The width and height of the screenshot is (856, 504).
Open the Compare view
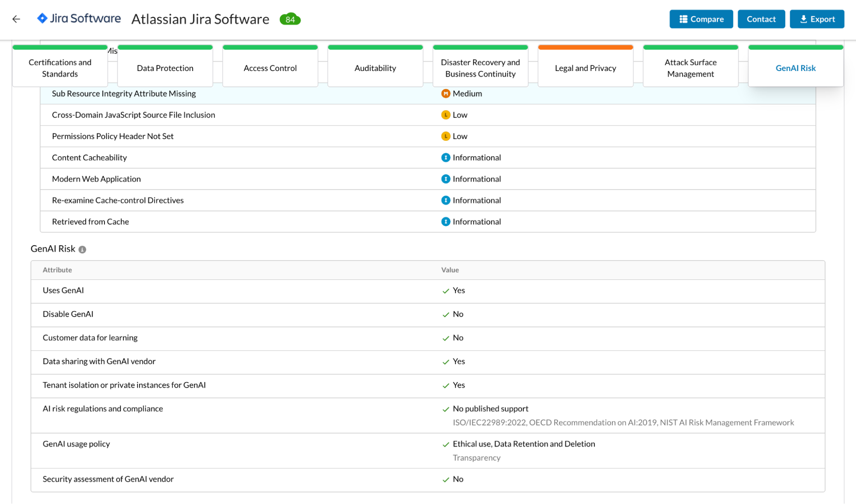coord(701,19)
